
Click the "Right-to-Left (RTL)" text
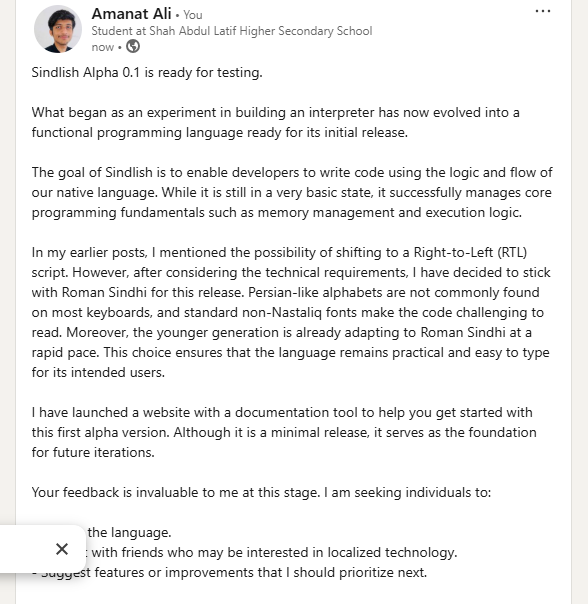[x=470, y=252]
